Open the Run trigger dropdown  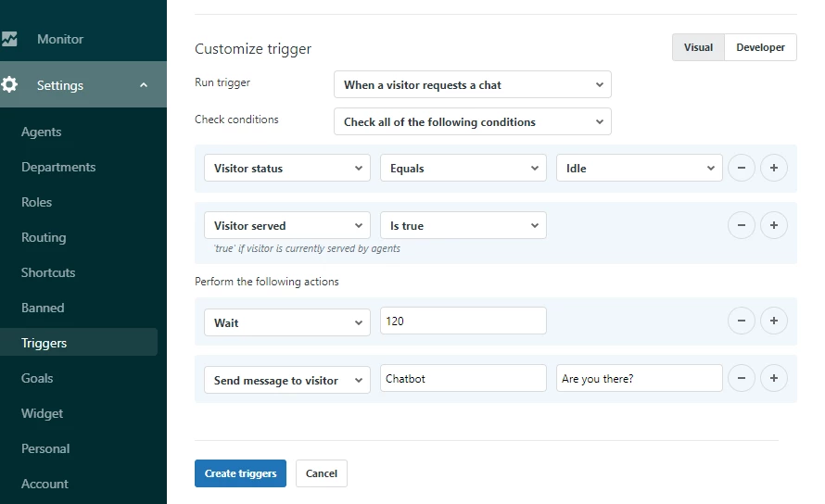(472, 85)
